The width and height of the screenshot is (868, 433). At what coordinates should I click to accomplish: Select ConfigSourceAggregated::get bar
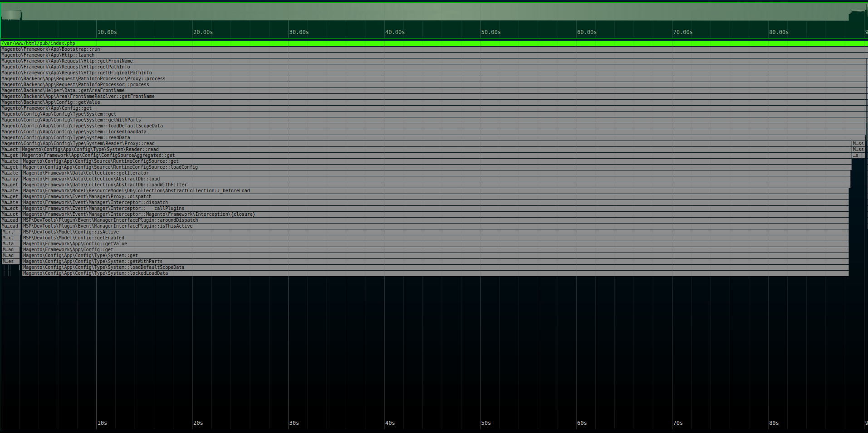click(436, 156)
